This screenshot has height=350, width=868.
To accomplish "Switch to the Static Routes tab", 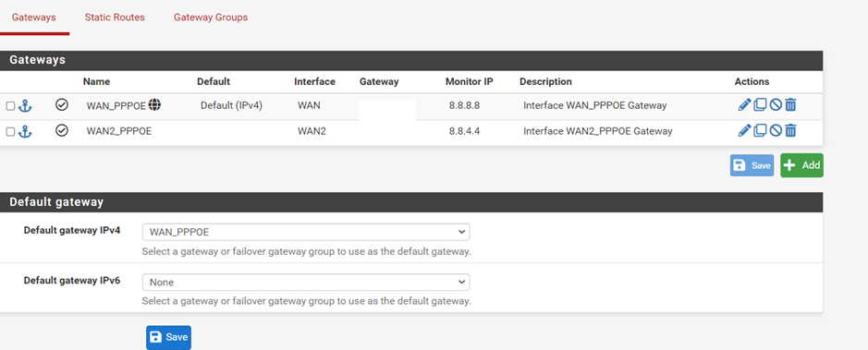I will click(x=115, y=18).
